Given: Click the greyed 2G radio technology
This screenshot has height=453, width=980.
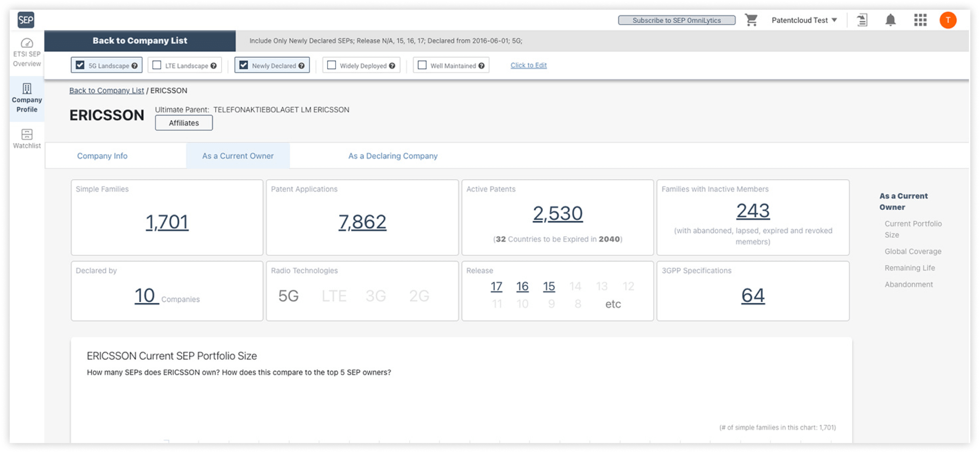Looking at the screenshot, I should pos(419,296).
